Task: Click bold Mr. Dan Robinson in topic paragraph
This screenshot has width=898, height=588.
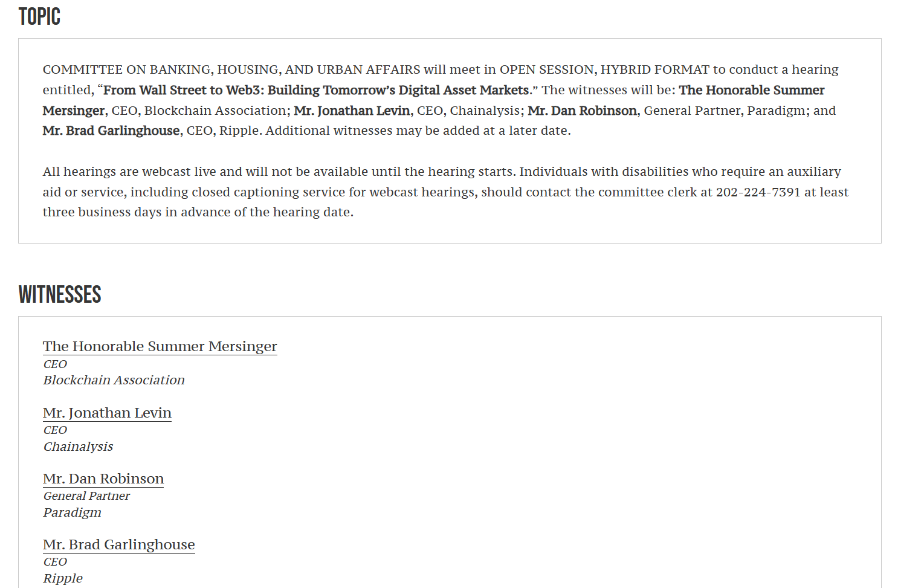Action: tap(582, 111)
